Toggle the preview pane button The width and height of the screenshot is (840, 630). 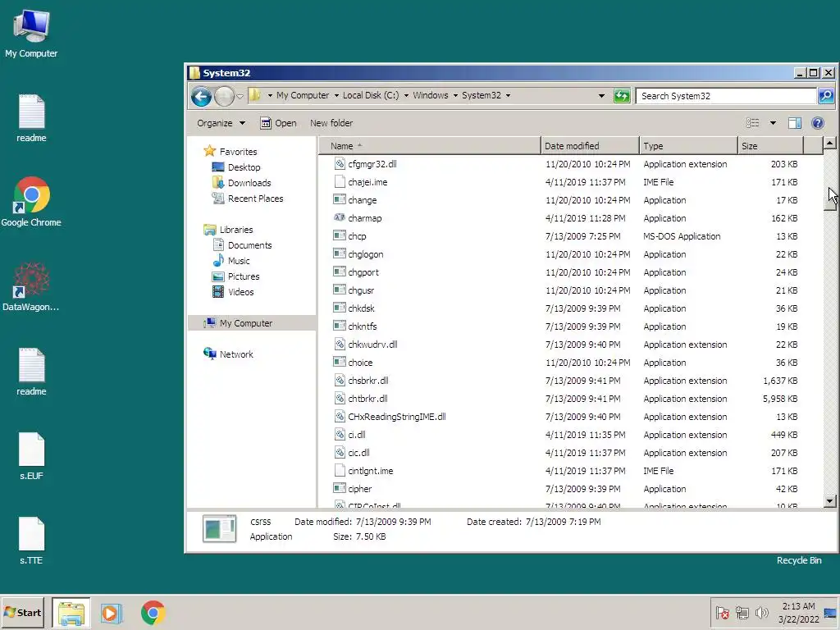pyautogui.click(x=794, y=123)
